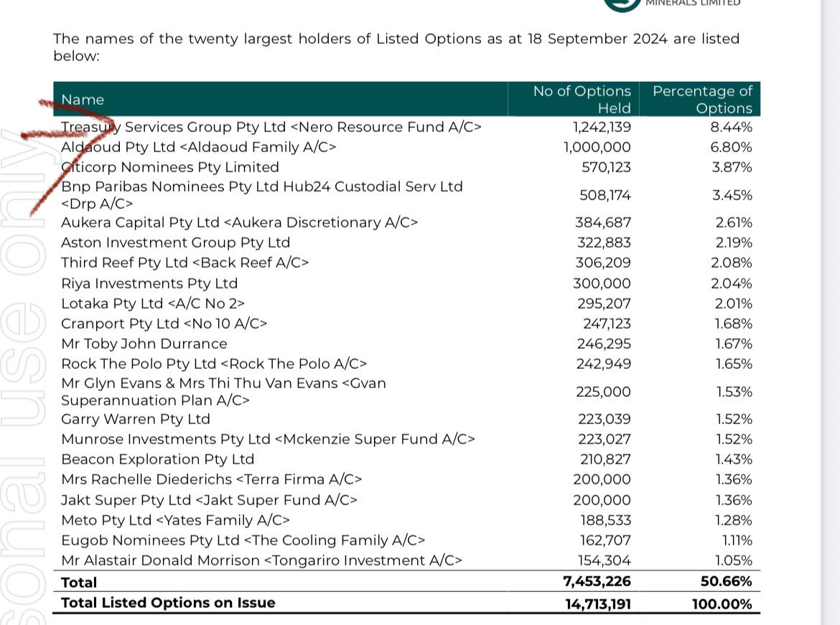Click Beacon Exploration Pty Ltd name
The width and height of the screenshot is (840, 625).
157,459
